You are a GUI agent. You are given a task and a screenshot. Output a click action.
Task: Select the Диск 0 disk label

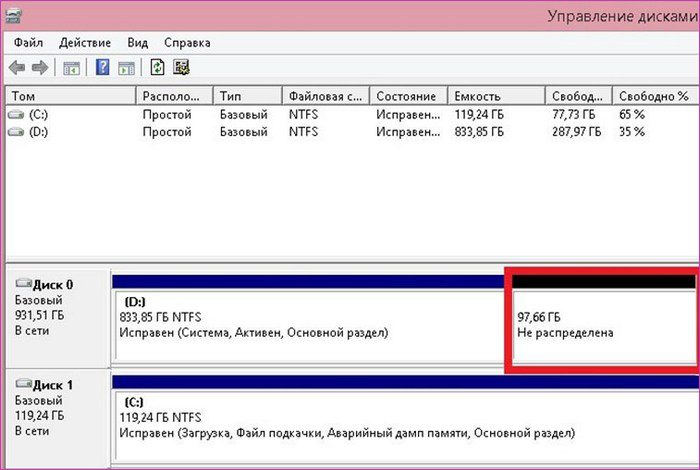tap(53, 285)
